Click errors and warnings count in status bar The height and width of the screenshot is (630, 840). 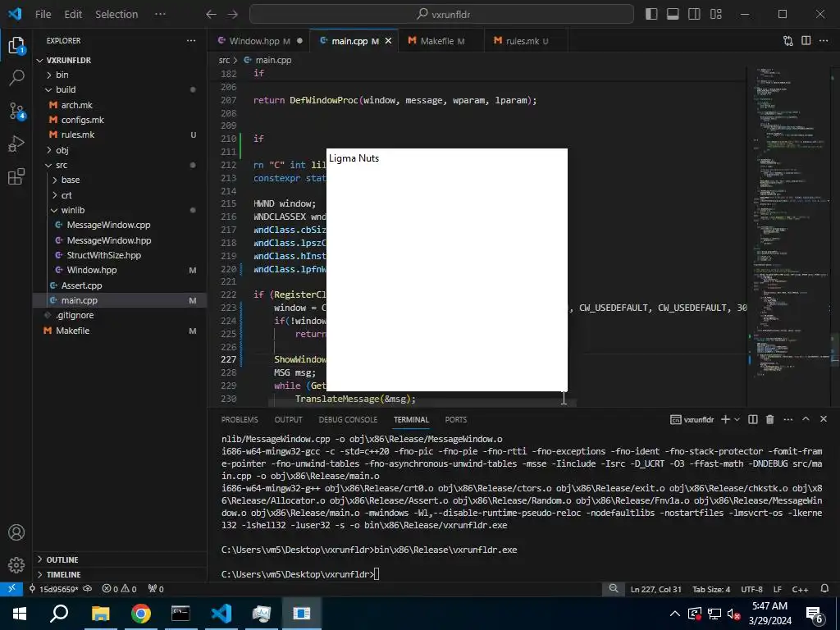[120, 589]
